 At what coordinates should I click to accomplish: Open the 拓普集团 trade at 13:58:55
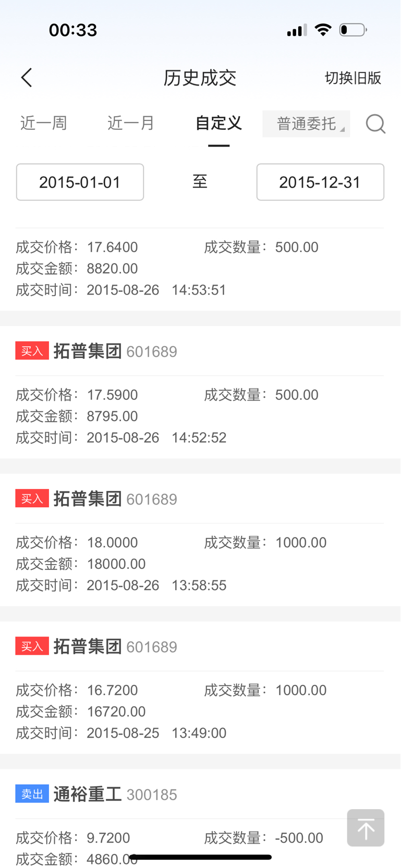point(200,540)
